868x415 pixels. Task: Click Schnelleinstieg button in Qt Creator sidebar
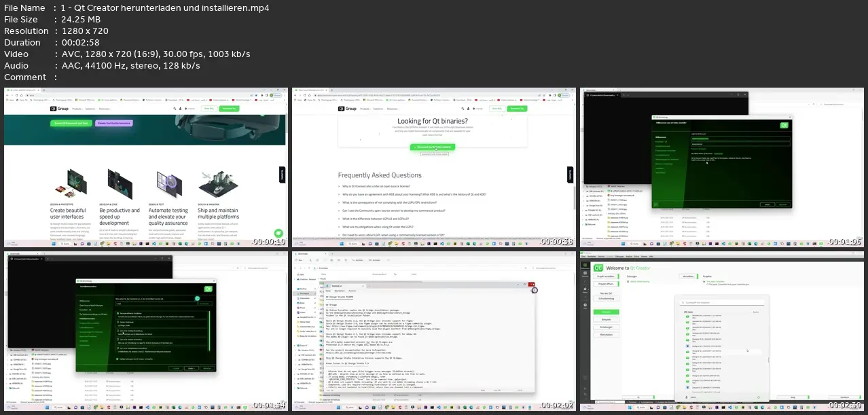pyautogui.click(x=606, y=298)
